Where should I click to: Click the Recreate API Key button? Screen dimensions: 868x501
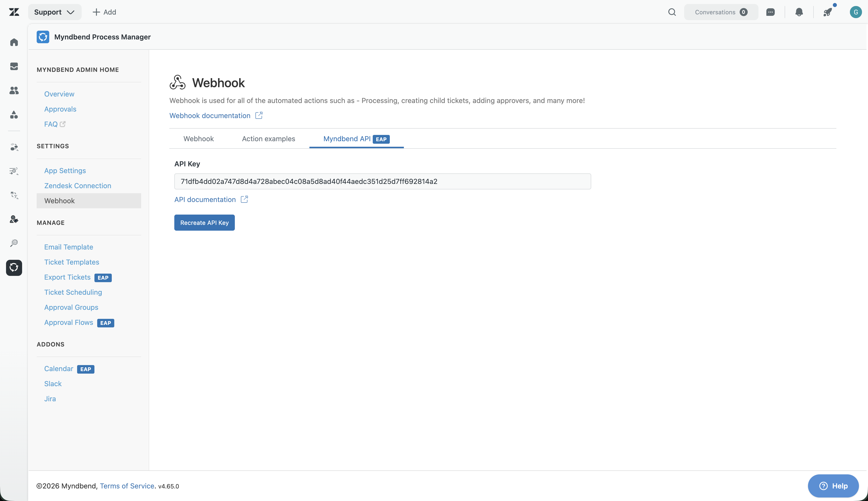(204, 223)
